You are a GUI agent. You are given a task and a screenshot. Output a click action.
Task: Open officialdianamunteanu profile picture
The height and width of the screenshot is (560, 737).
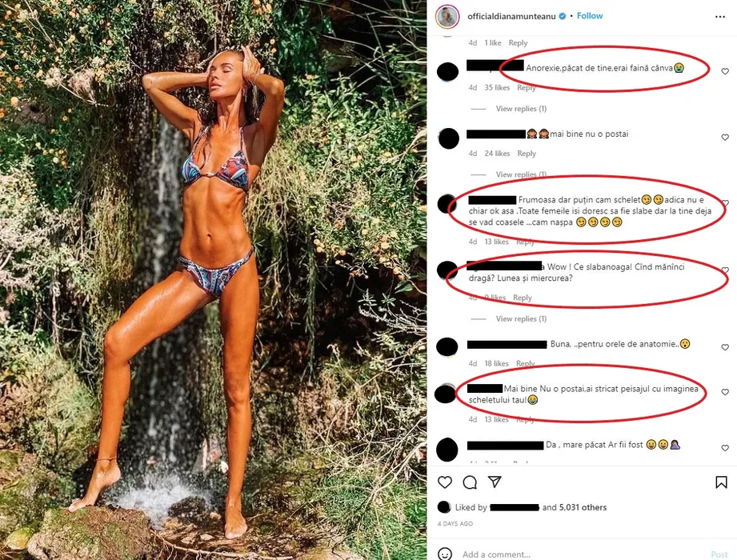point(447,17)
